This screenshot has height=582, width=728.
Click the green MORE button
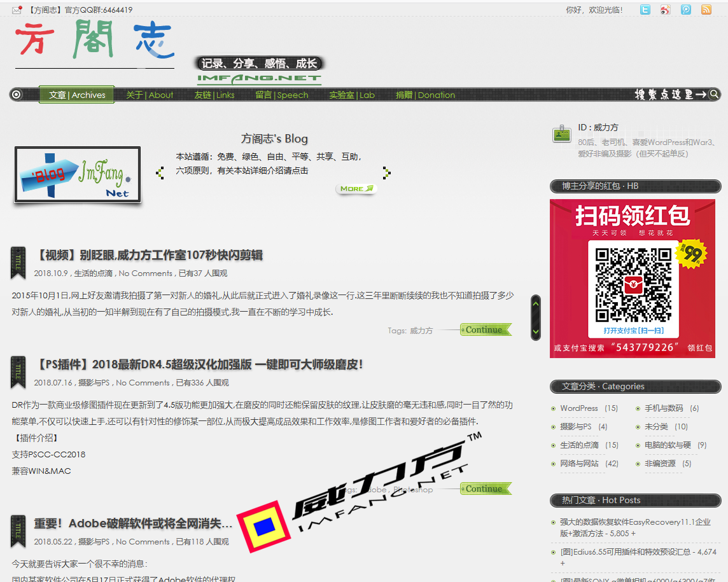coord(356,189)
